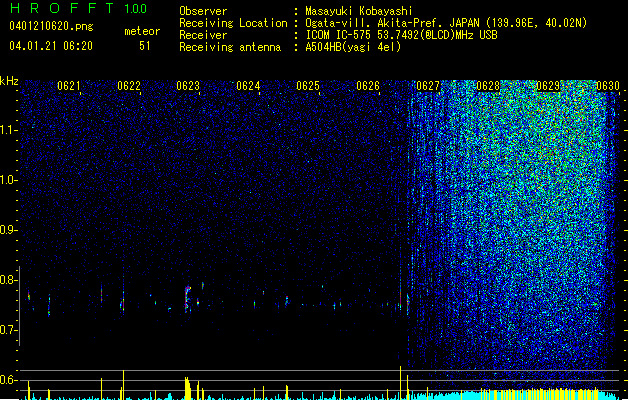
Task: Click the 0624 time marker
Action: [x=248, y=86]
